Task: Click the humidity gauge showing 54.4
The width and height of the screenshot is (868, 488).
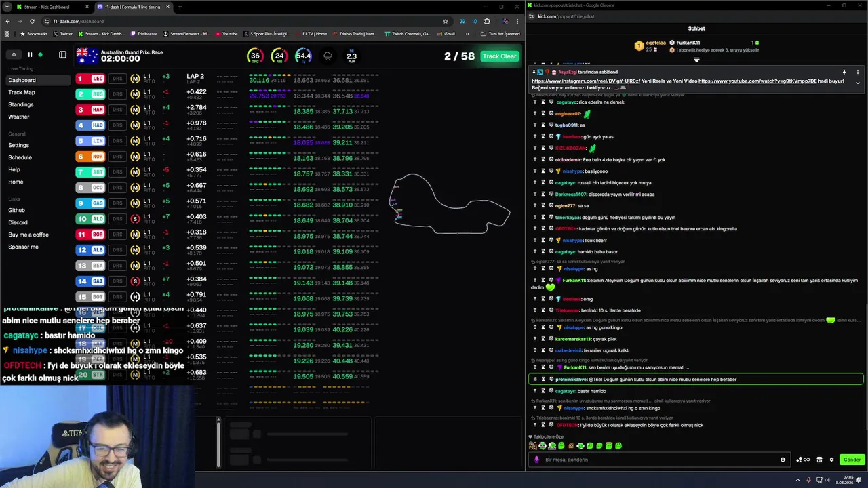Action: (303, 56)
